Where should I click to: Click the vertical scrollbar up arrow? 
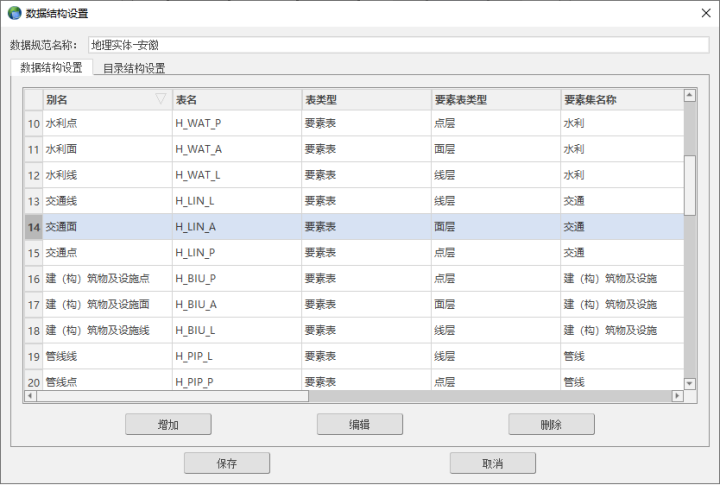click(x=689, y=97)
